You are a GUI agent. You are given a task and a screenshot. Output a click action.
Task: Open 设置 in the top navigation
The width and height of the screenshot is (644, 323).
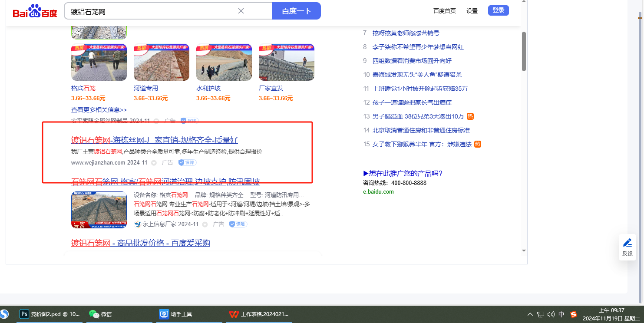[472, 11]
